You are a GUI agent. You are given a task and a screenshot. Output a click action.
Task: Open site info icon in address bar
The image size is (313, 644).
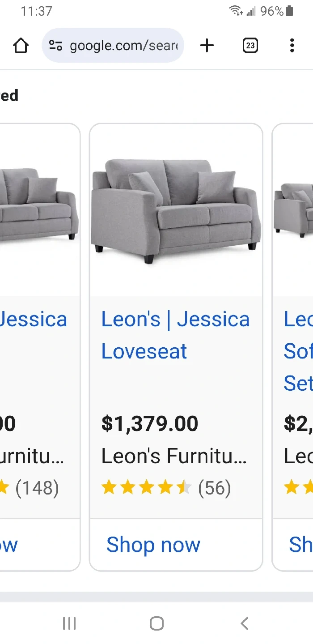pyautogui.click(x=55, y=45)
